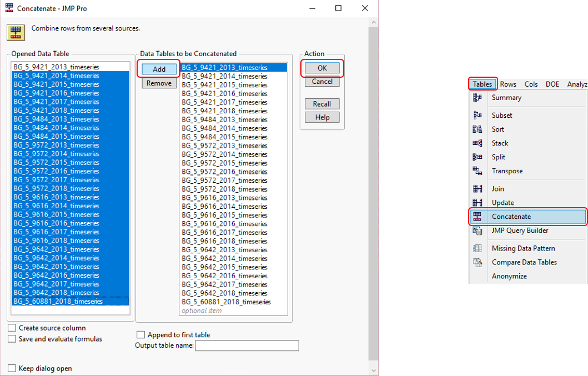Open the Tables menu
The image size is (588, 376).
(x=483, y=84)
